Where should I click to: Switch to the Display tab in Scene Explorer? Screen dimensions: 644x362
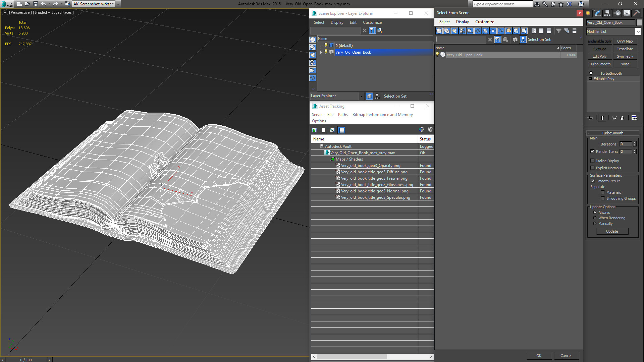pyautogui.click(x=337, y=22)
